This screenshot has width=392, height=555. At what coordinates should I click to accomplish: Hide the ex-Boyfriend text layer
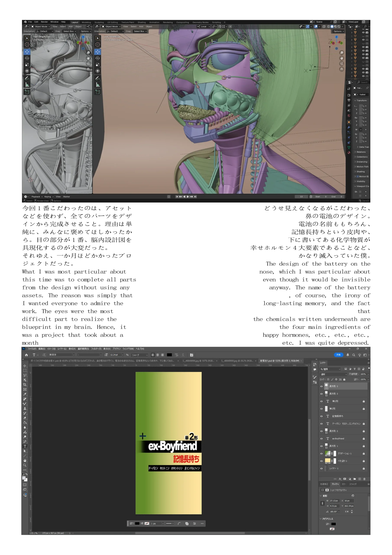pos(321,439)
